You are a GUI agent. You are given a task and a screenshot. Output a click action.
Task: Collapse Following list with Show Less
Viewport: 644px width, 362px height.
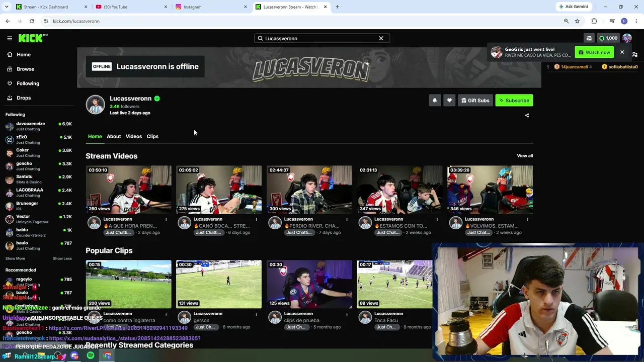[62, 258]
